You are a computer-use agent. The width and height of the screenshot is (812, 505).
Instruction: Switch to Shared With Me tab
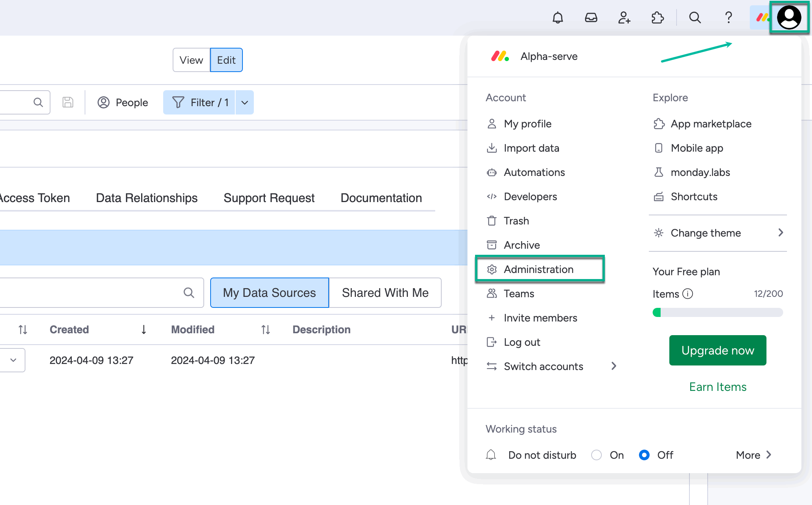pos(385,293)
